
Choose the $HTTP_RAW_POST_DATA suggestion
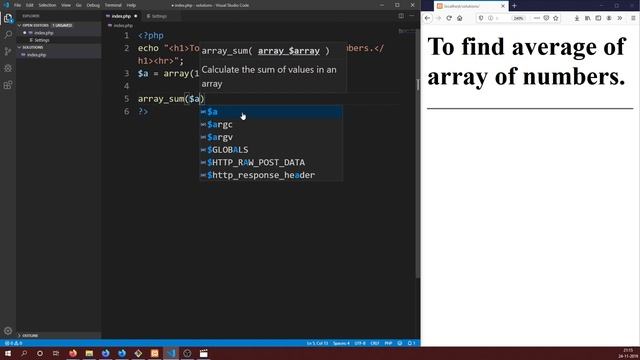point(271,162)
